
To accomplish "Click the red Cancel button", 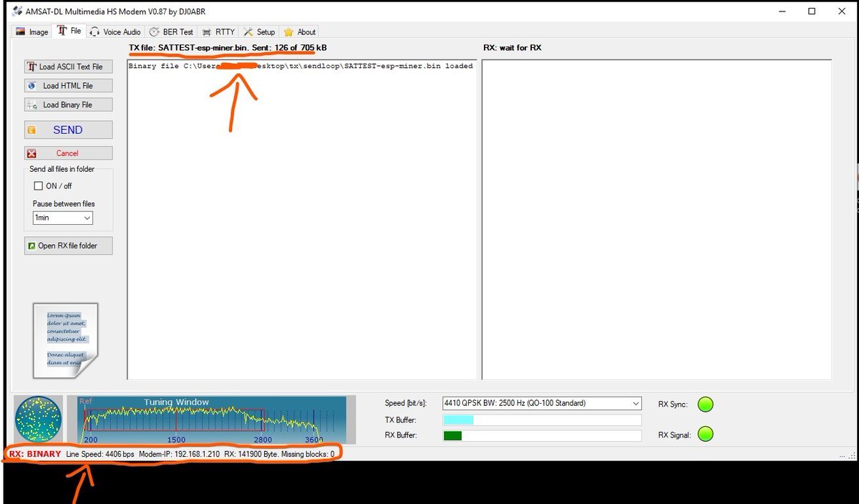I will pyautogui.click(x=68, y=153).
